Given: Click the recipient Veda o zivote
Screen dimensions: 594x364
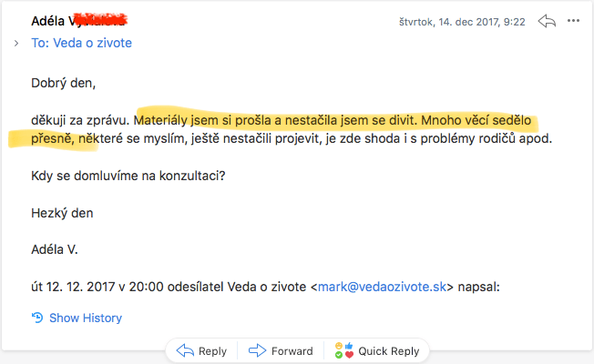Looking at the screenshot, I should [x=96, y=43].
